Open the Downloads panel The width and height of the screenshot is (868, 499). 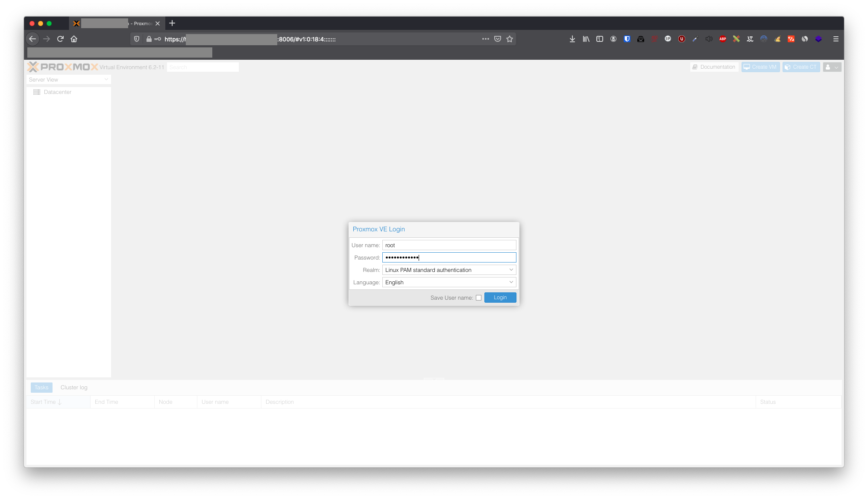click(x=572, y=39)
